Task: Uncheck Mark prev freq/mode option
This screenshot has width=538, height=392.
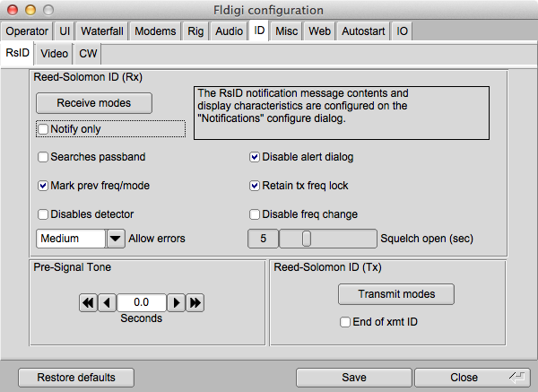Action: click(43, 186)
